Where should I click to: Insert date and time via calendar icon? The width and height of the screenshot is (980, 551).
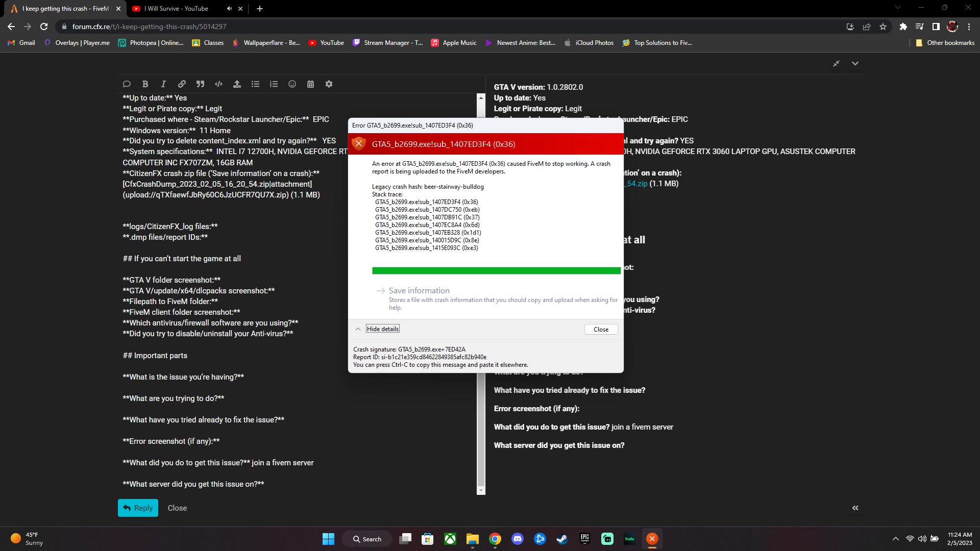tap(310, 84)
